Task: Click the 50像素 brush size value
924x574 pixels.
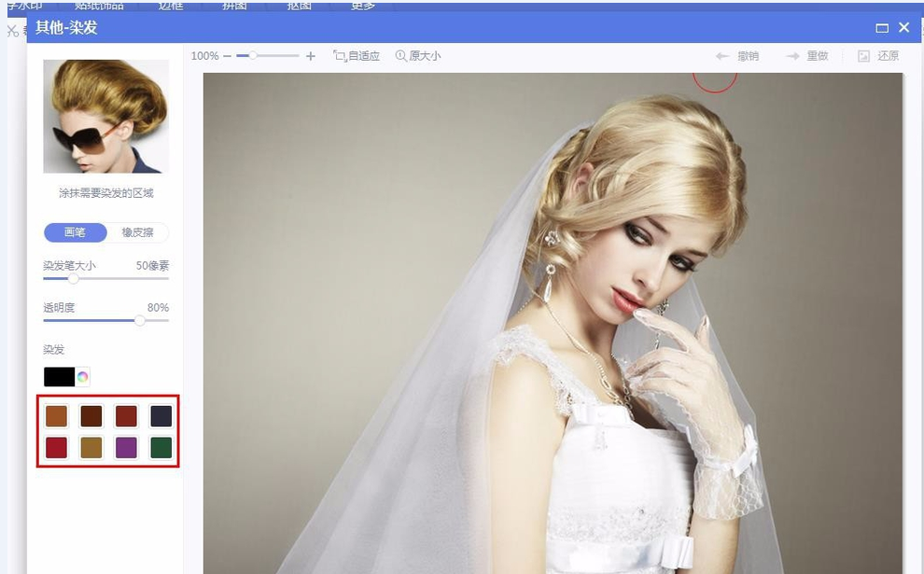Action: click(152, 266)
